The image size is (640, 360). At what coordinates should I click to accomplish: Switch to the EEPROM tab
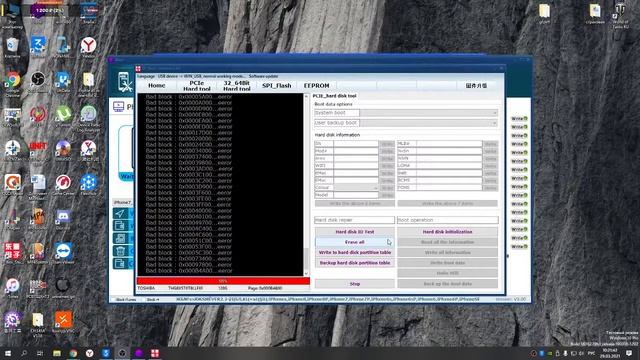pos(316,86)
